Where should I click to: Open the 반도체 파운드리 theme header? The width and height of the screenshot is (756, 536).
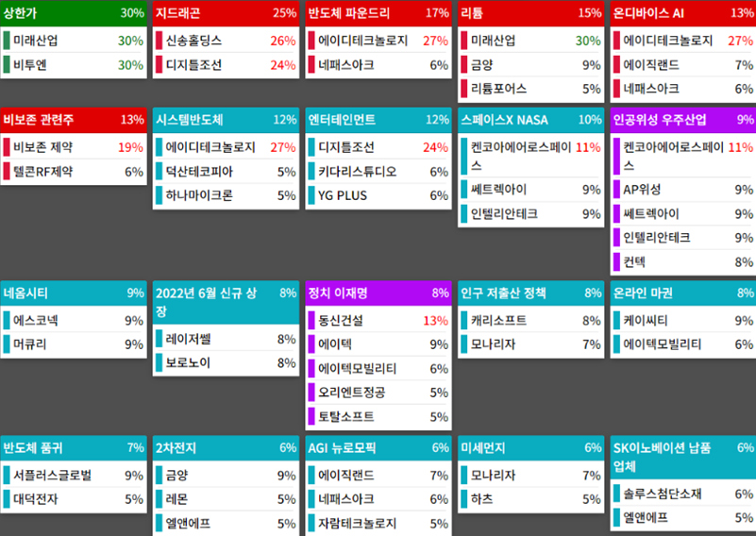click(378, 13)
